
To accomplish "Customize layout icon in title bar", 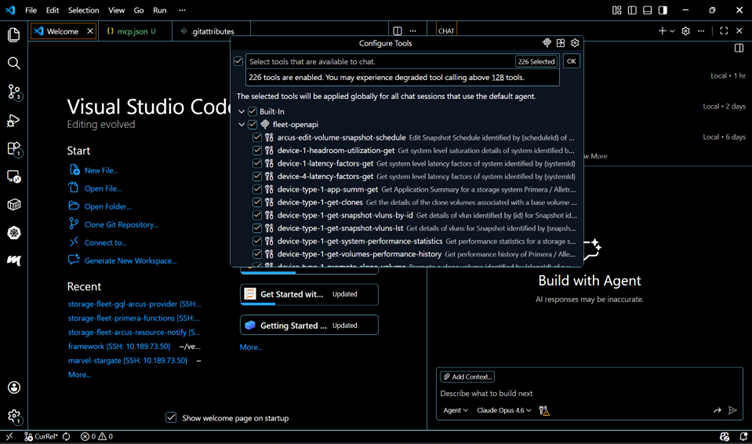I will [x=617, y=10].
